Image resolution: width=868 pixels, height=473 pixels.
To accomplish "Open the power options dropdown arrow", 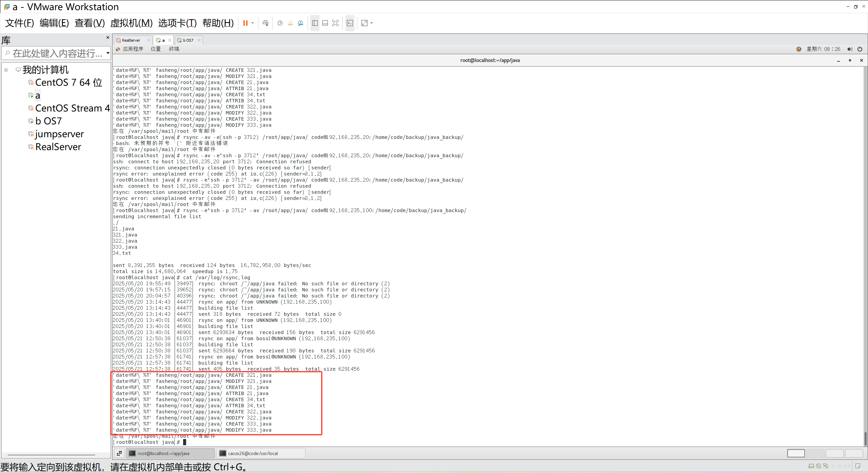I will coord(253,23).
